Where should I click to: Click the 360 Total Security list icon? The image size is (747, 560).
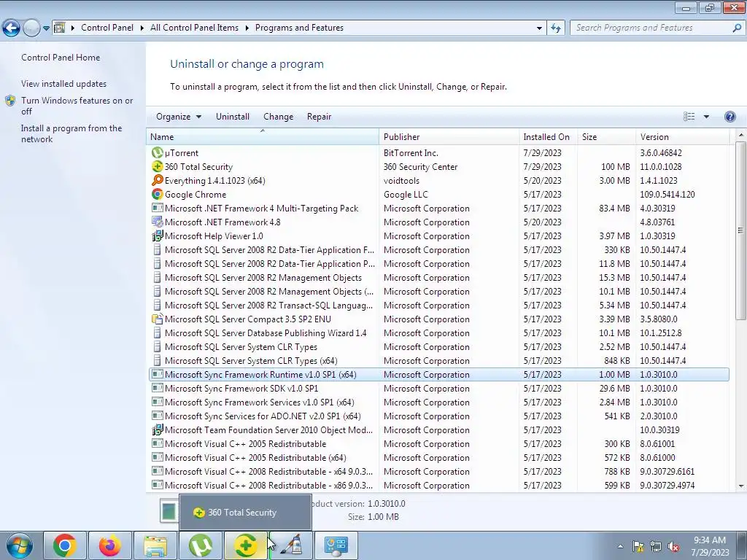(158, 167)
